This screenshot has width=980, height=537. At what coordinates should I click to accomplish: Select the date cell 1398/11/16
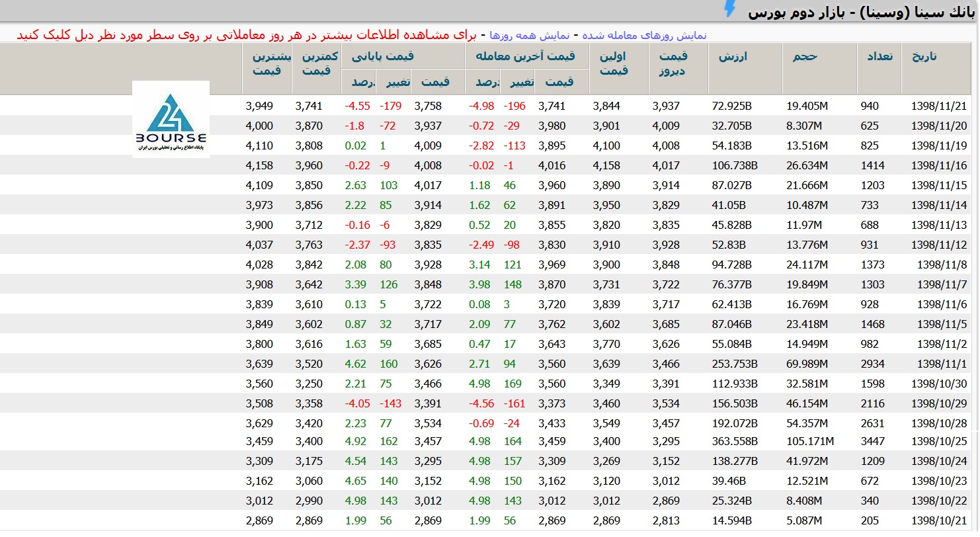tap(939, 165)
